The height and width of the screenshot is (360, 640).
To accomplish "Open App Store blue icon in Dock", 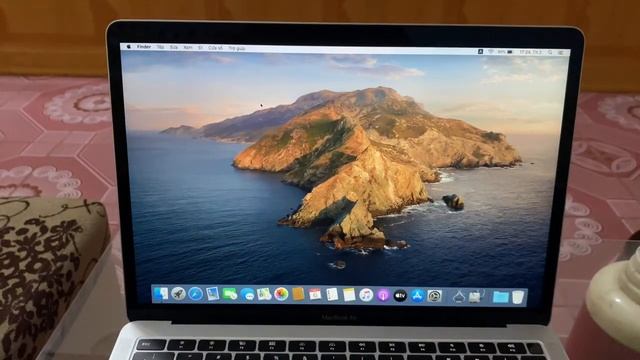I will tap(417, 296).
